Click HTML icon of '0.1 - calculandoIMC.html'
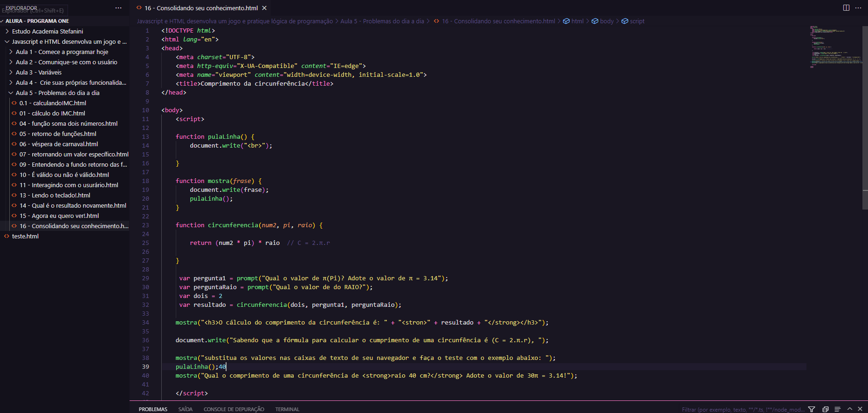The height and width of the screenshot is (413, 868). [x=14, y=103]
